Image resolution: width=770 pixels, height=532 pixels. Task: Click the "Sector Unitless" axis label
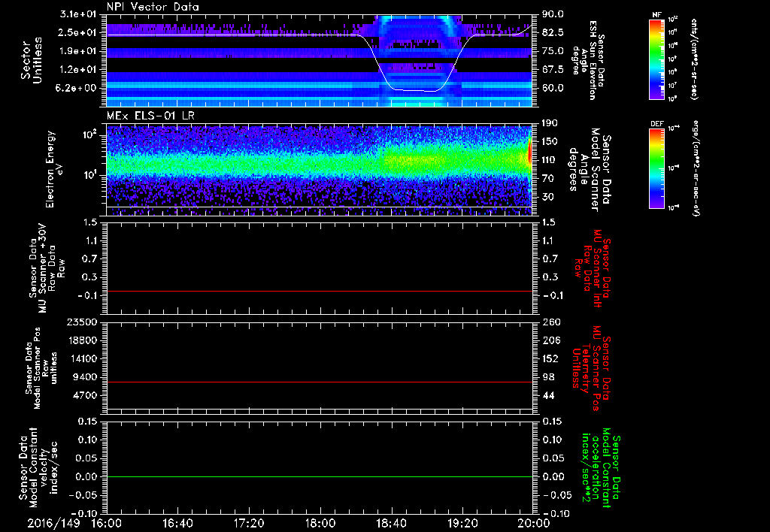(x=32, y=60)
